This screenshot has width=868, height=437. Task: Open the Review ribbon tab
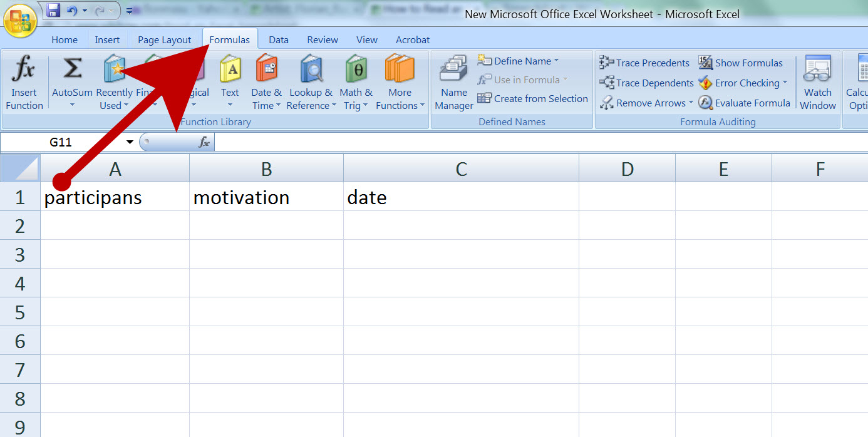pyautogui.click(x=322, y=39)
